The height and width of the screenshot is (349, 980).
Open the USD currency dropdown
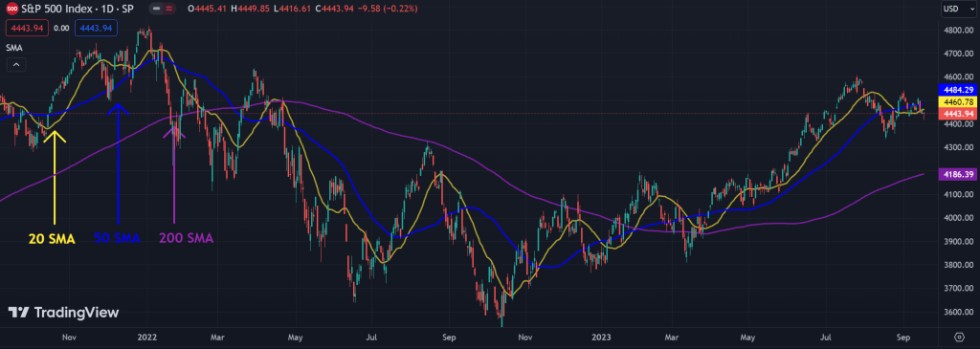point(959,10)
